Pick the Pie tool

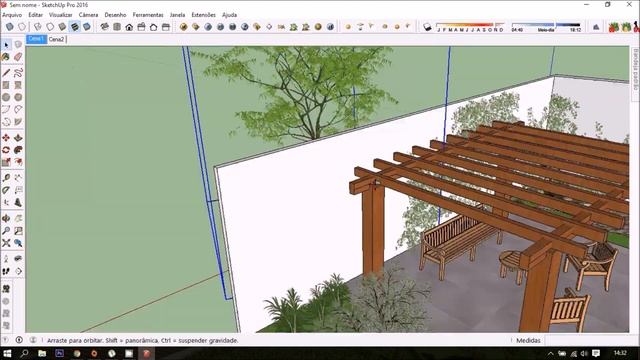point(18,122)
